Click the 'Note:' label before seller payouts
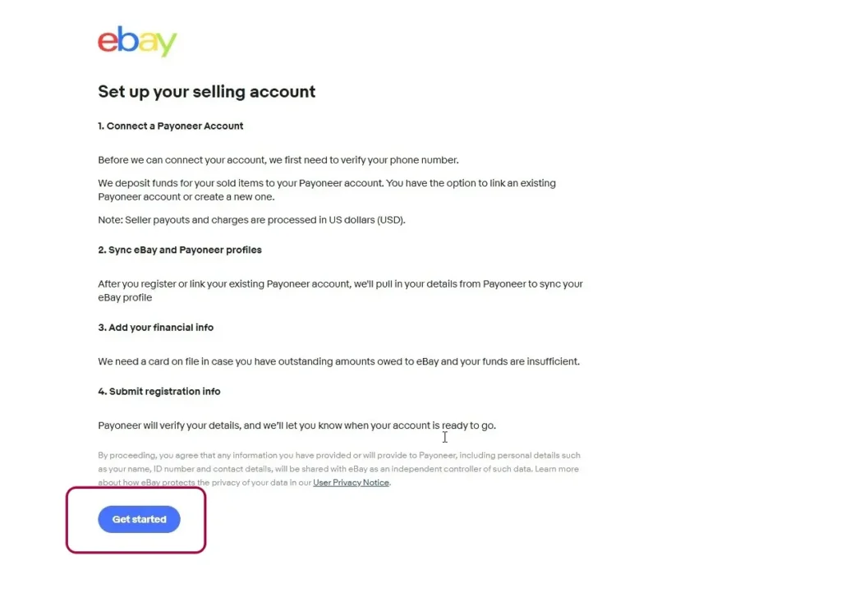This screenshot has width=841, height=616. coord(110,220)
